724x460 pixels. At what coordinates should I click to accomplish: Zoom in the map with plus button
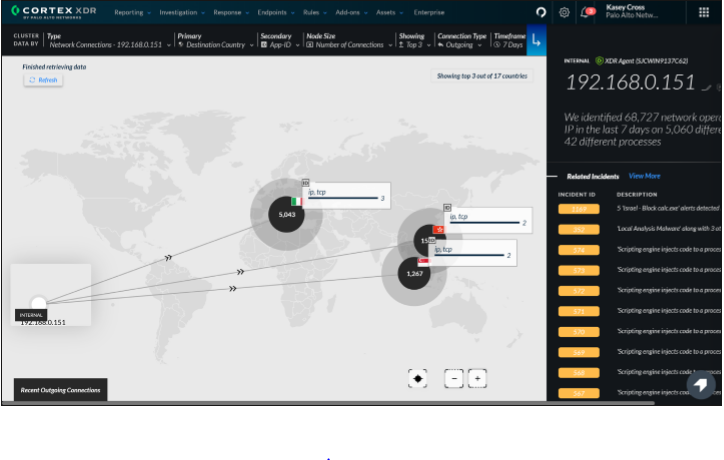tap(477, 379)
